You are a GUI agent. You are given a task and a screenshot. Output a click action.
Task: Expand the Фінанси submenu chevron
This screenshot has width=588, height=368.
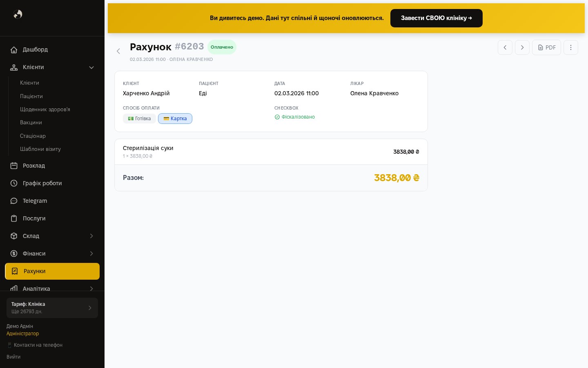[x=91, y=254]
